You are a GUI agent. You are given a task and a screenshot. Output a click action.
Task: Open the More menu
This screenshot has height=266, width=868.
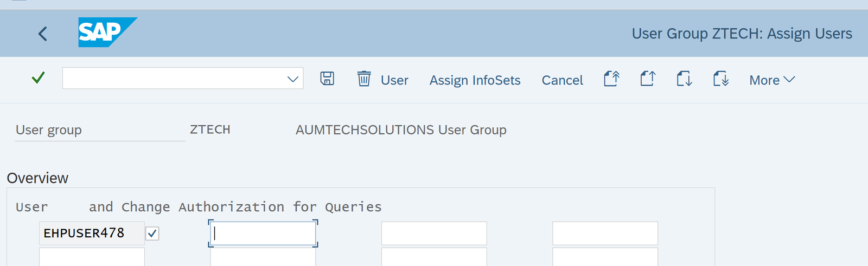pyautogui.click(x=771, y=80)
